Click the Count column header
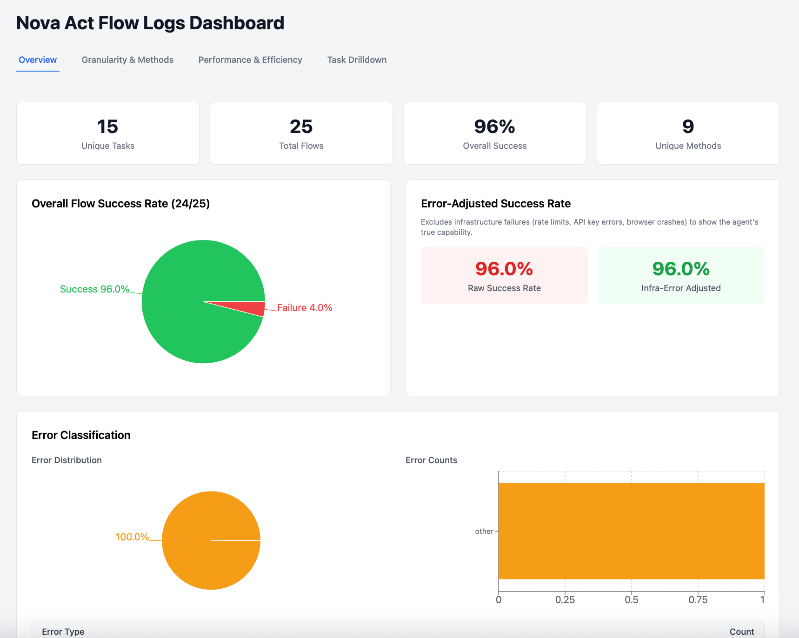 741,631
